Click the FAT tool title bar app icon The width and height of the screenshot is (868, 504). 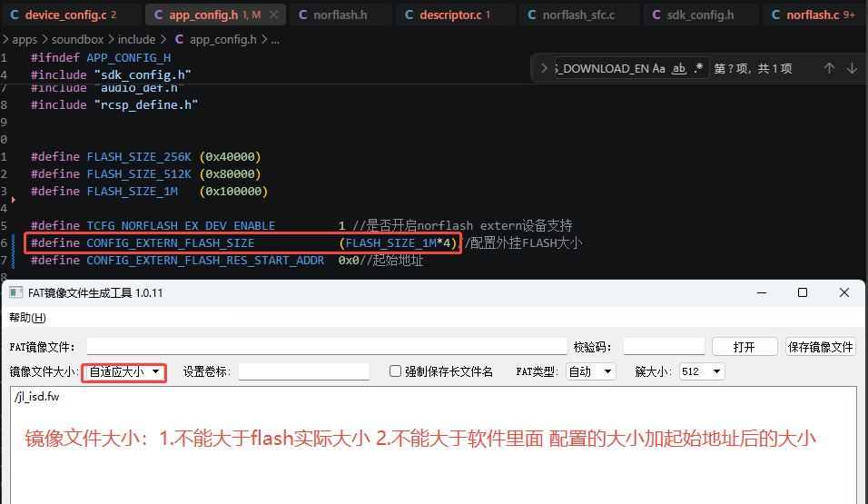point(16,292)
